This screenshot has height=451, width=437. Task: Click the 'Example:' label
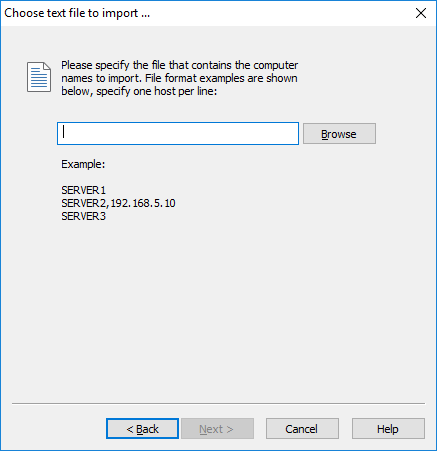pyautogui.click(x=83, y=164)
